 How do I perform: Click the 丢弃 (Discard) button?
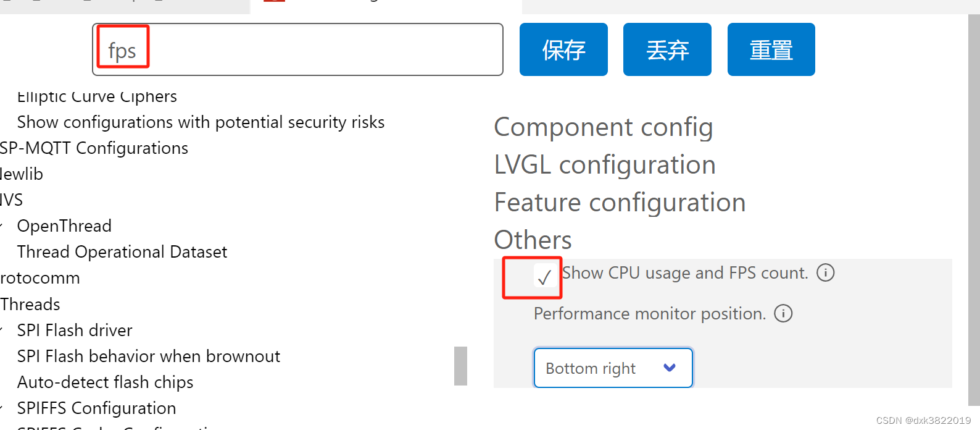click(x=667, y=49)
